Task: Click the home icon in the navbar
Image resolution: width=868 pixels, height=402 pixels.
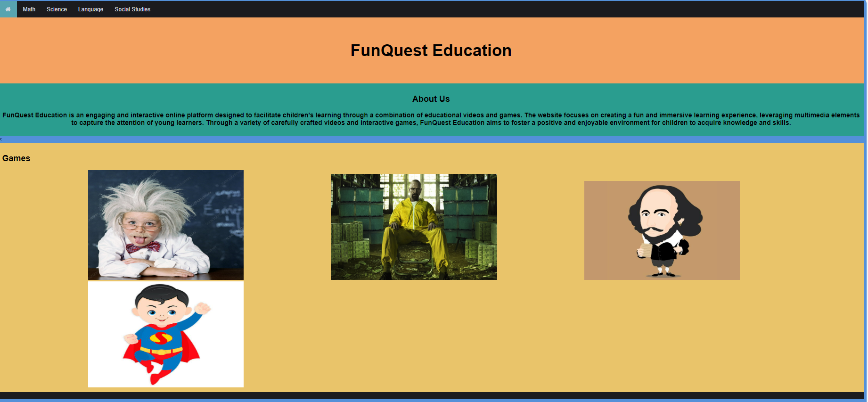Action: (x=8, y=9)
